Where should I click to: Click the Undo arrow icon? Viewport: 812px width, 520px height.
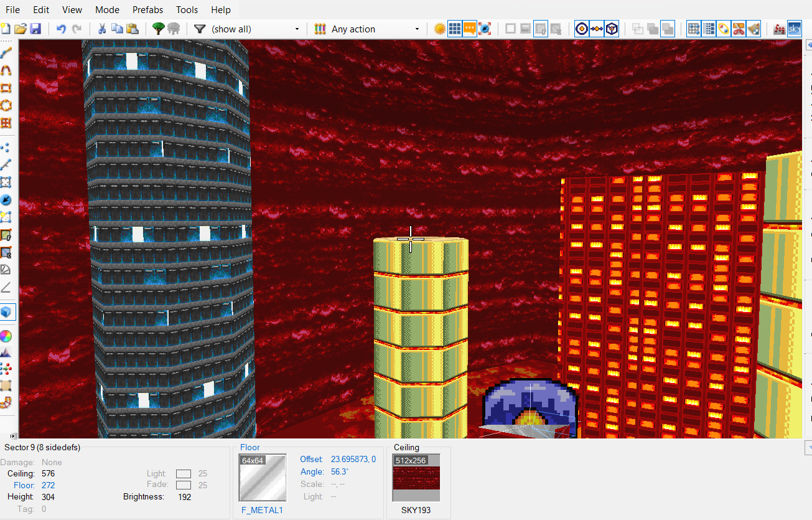(x=61, y=29)
